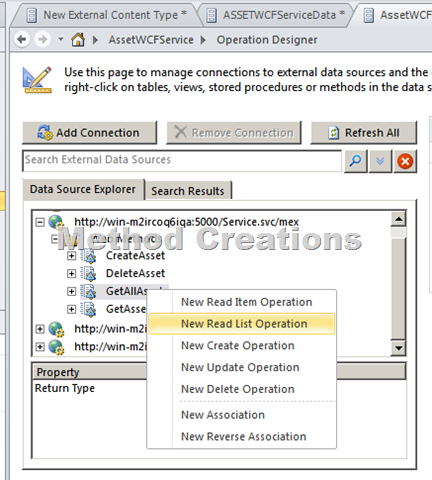Select the Service.svc/mex connection URL

(186, 222)
